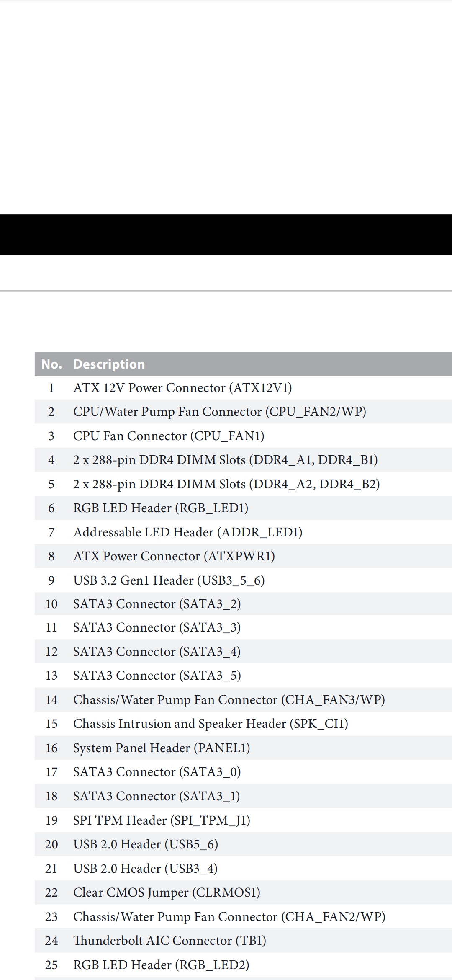Click the SATA3 Connector (SATA3_2) row
Screen dimensions: 452x980
click(x=243, y=604)
